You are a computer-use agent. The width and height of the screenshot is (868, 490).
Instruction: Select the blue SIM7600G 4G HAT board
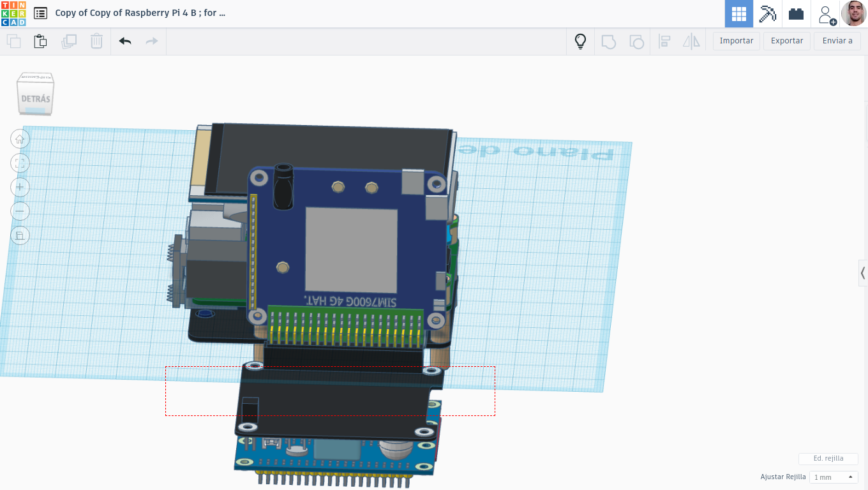[351, 249]
